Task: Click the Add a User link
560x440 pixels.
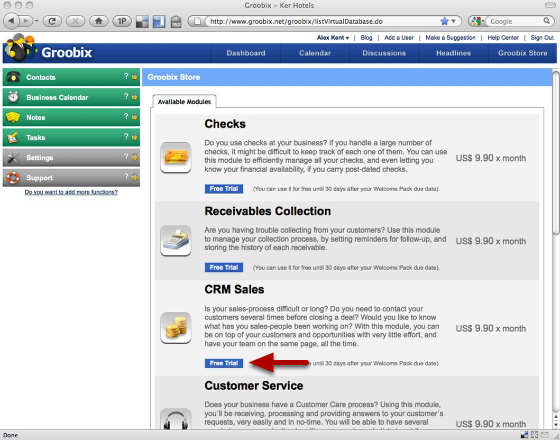Action: pyautogui.click(x=399, y=38)
